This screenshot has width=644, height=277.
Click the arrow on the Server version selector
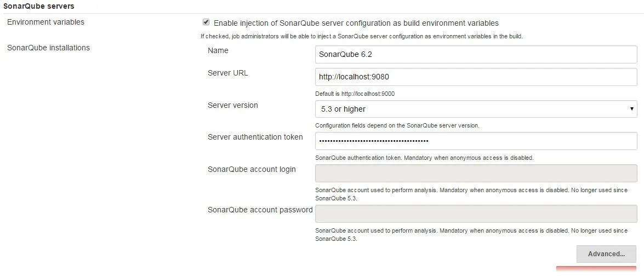[x=632, y=109]
